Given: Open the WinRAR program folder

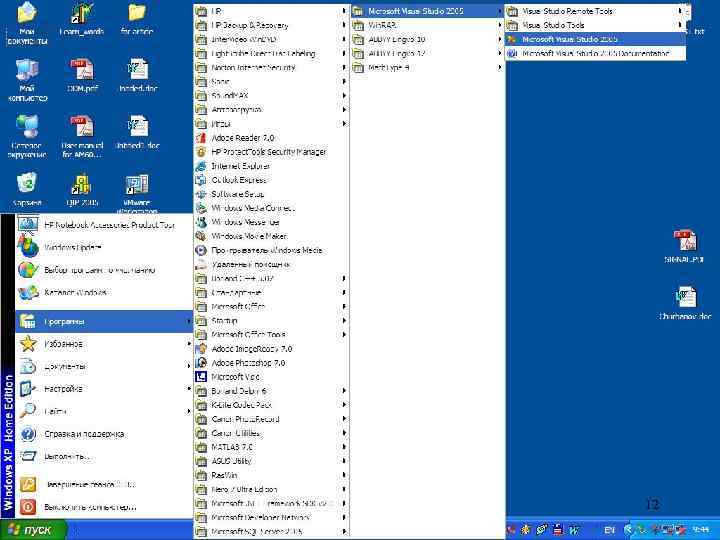Looking at the screenshot, I should click(x=427, y=25).
